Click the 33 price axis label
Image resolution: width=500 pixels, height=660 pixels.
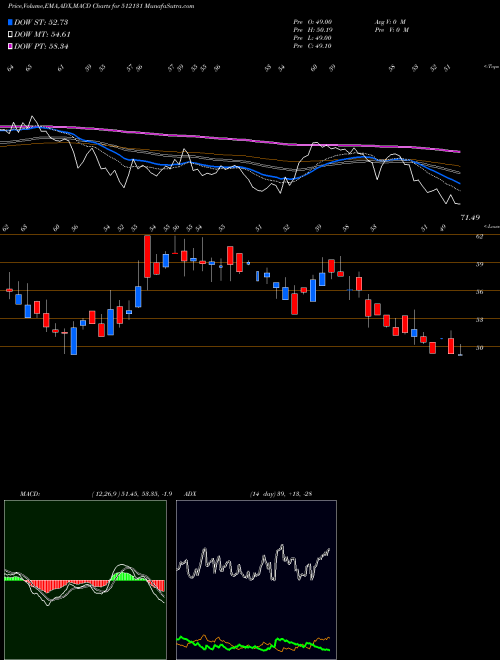pyautogui.click(x=479, y=320)
